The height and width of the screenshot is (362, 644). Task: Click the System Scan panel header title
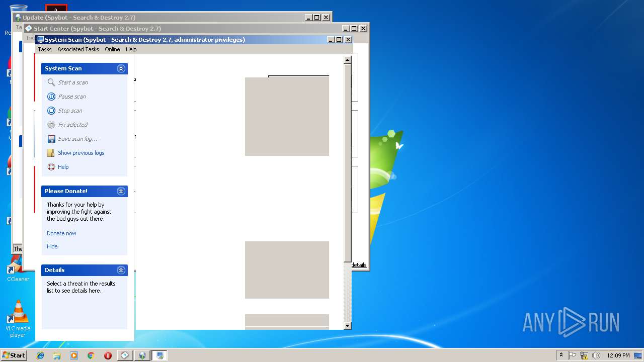63,68
